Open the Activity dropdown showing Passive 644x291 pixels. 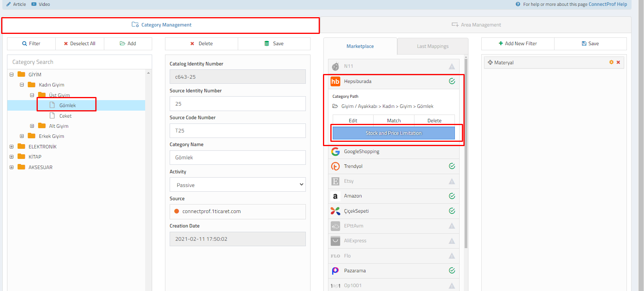pyautogui.click(x=237, y=185)
